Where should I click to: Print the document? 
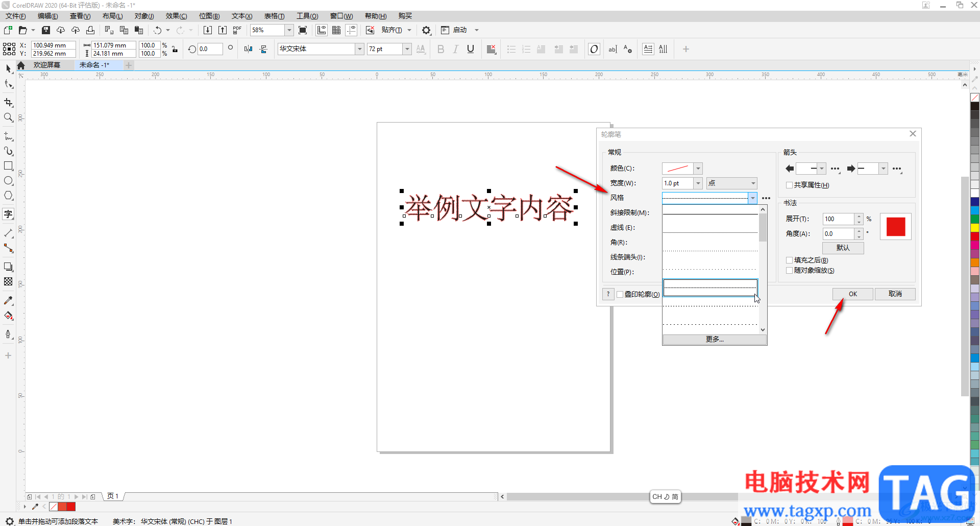(90, 30)
